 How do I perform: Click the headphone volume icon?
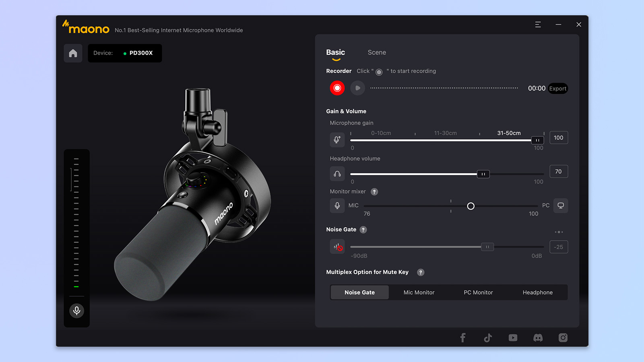tap(337, 174)
